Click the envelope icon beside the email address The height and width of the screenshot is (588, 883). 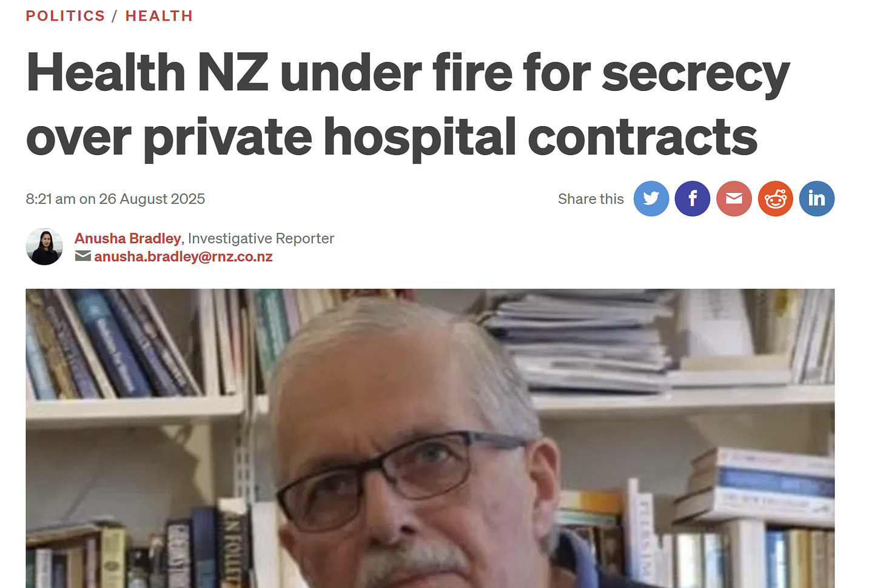coord(83,256)
